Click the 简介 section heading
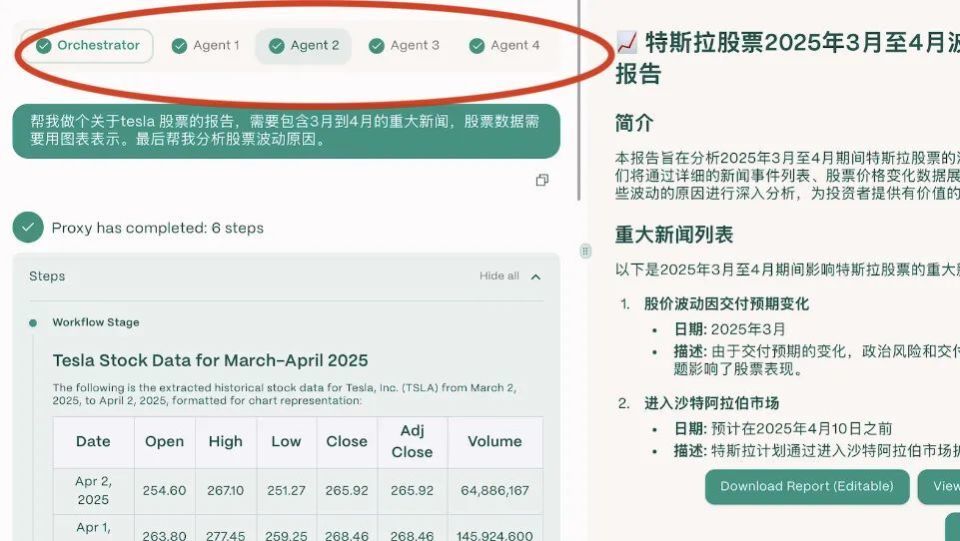Screen dimensions: 960x541 pos(634,123)
